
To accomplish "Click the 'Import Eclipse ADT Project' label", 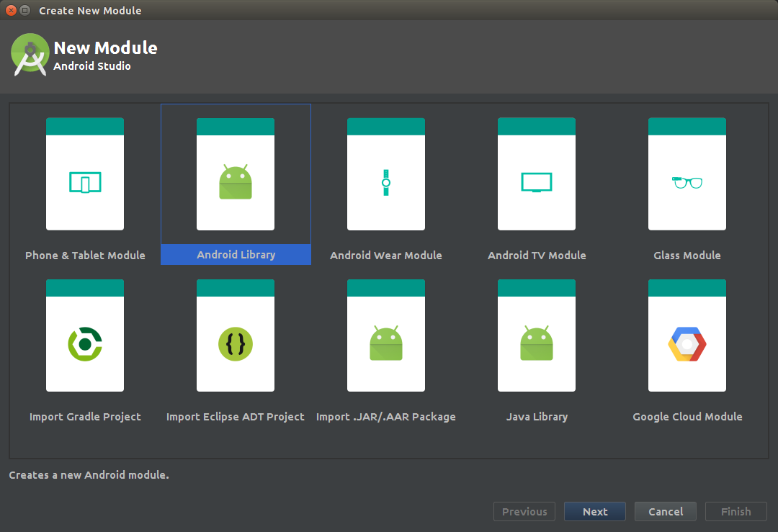I will pyautogui.click(x=235, y=417).
